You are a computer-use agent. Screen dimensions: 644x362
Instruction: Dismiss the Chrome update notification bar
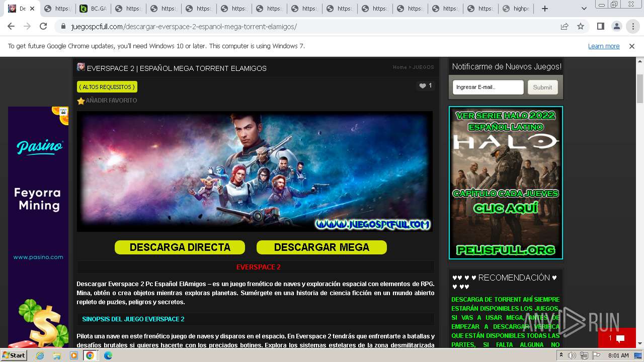pyautogui.click(x=632, y=46)
